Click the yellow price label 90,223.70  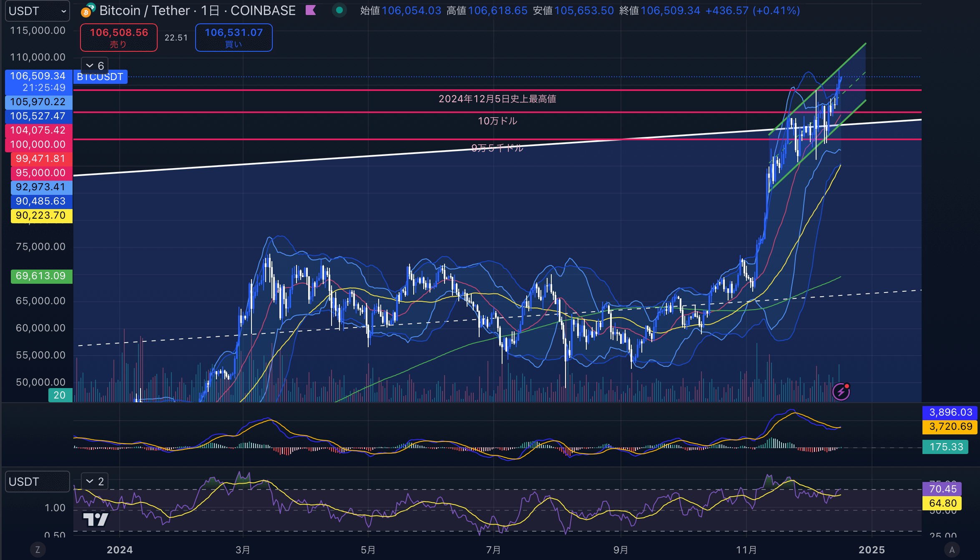41,215
